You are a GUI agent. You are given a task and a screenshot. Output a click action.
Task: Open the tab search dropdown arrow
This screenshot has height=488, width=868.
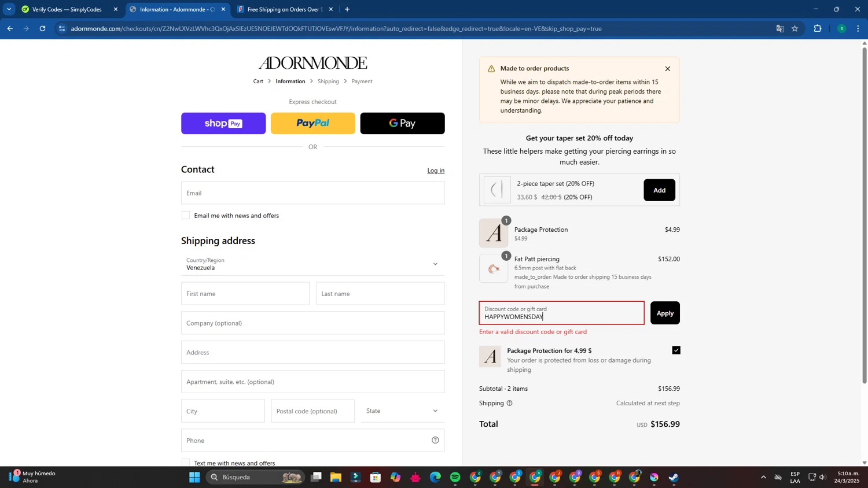[9, 9]
